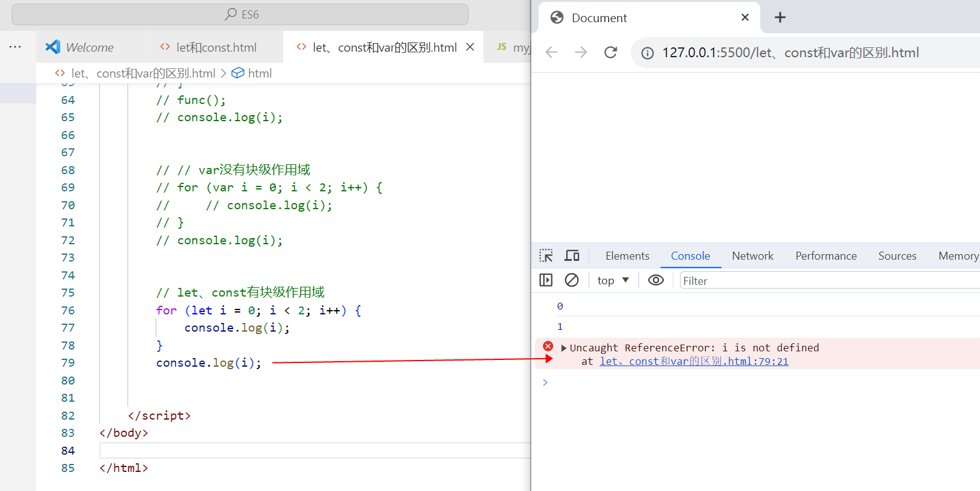Click line number 76 in the gutter
Viewport: 980px width, 491px height.
[68, 311]
